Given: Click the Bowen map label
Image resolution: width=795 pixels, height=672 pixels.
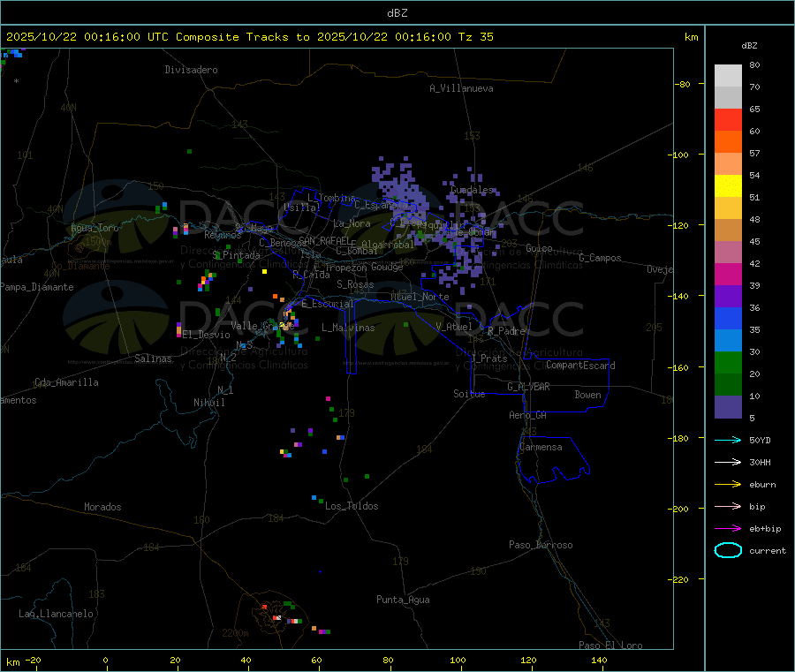Looking at the screenshot, I should click(x=587, y=395).
